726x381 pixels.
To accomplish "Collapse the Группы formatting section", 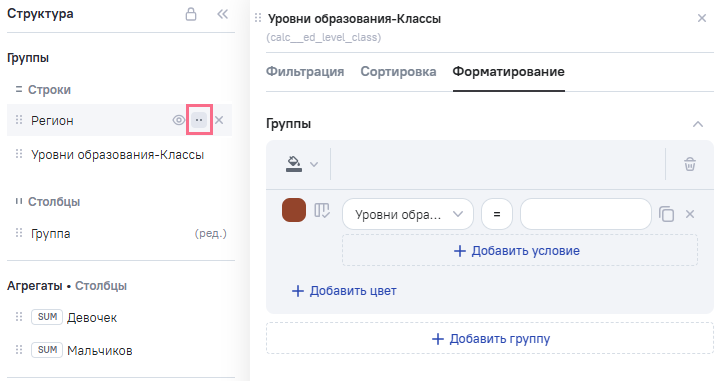I will (698, 124).
